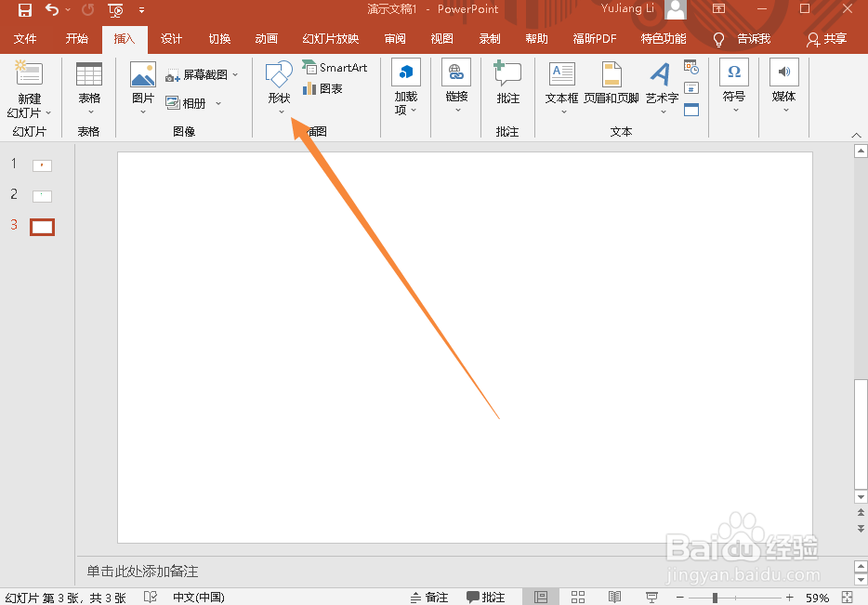Insert date and time small ribbon icon
Image resolution: width=868 pixels, height=605 pixels.
[x=691, y=68]
